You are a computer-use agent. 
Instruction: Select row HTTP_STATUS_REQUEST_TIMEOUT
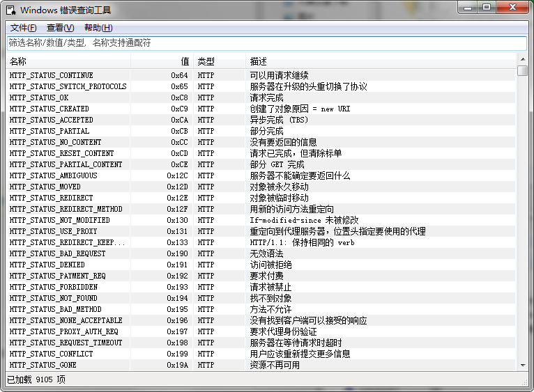tap(261, 343)
